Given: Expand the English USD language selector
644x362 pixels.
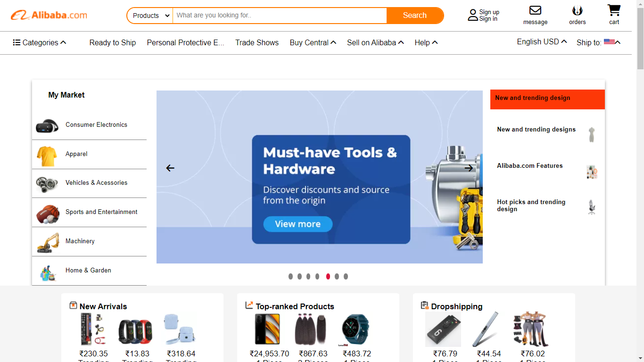Looking at the screenshot, I should 542,42.
